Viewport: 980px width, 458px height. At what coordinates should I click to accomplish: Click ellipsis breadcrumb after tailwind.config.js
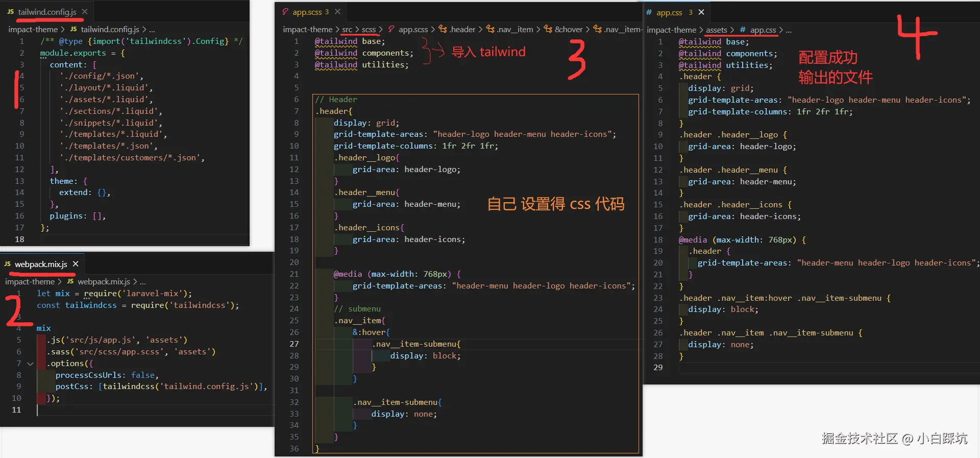pos(152,30)
